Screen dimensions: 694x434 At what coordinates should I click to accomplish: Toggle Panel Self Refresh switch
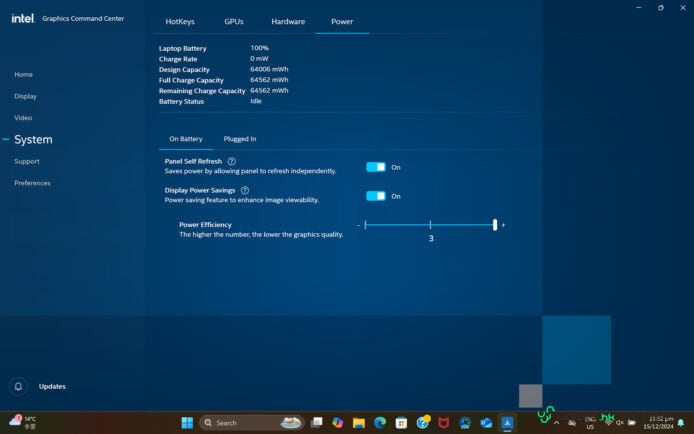tap(376, 167)
